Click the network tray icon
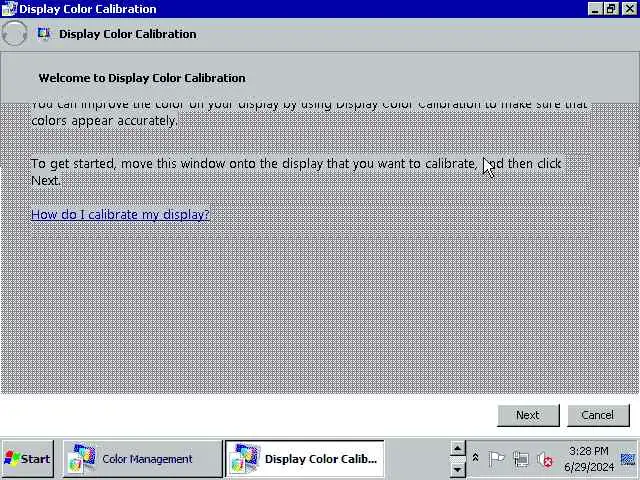This screenshot has height=480, width=640. [521, 460]
